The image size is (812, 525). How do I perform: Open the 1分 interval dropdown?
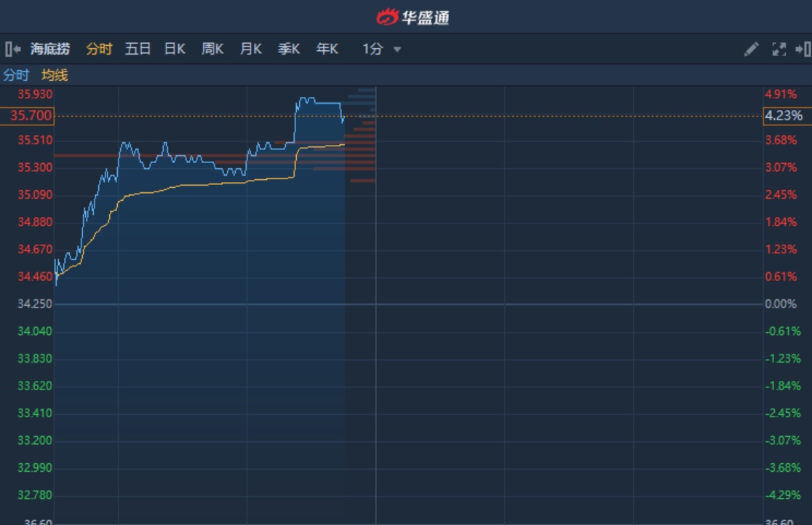[373, 50]
